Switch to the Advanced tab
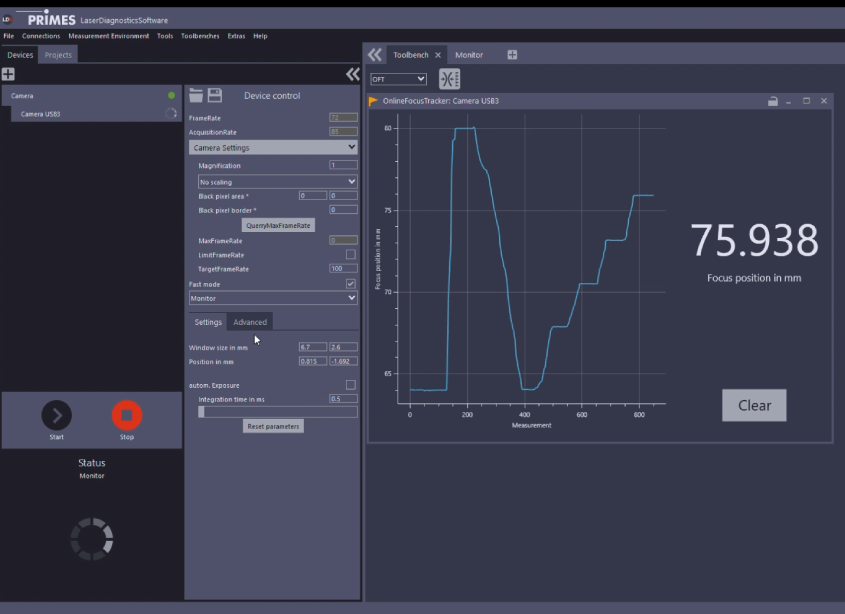 click(x=250, y=322)
